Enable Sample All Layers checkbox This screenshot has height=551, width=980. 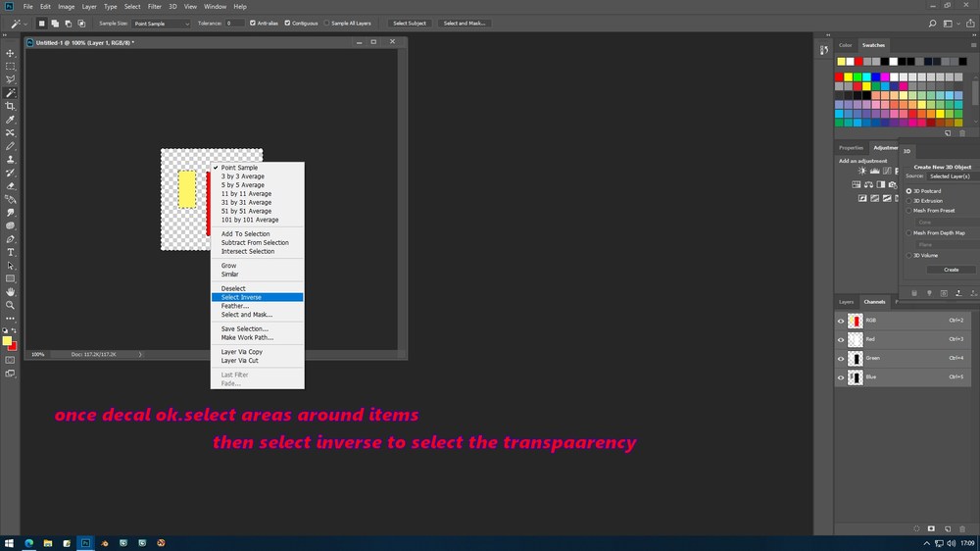point(326,24)
